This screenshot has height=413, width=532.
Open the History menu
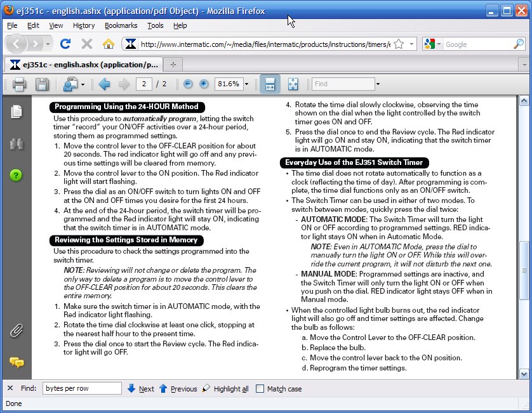83,25
